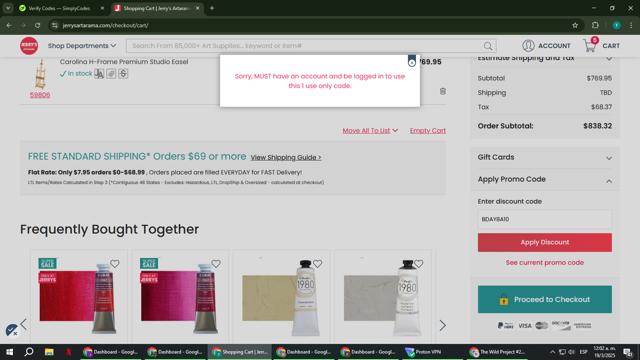Open the taskbar clock and date

click(604, 352)
